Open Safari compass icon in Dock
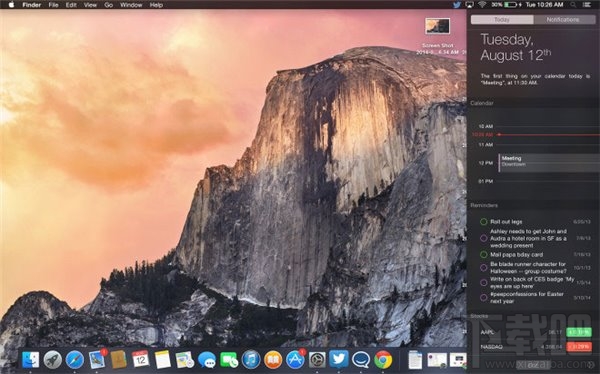Image resolution: width=600 pixels, height=374 pixels. (75, 360)
